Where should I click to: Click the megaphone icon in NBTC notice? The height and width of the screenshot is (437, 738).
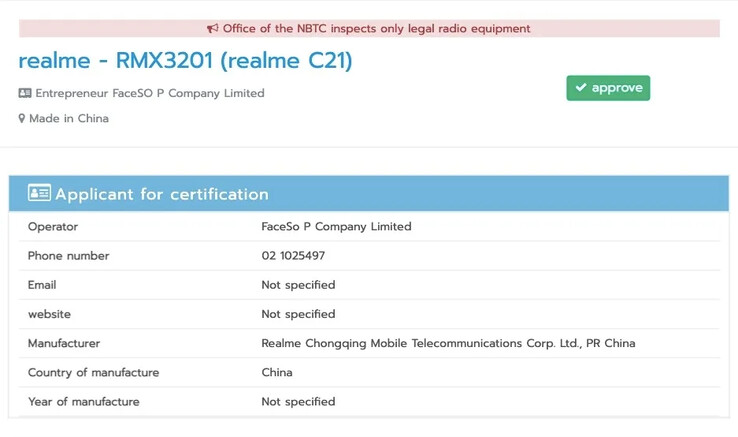click(x=213, y=29)
